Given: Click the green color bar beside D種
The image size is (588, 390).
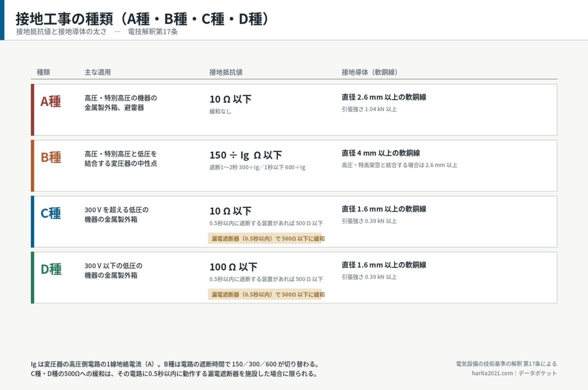Looking at the screenshot, I should [32, 277].
